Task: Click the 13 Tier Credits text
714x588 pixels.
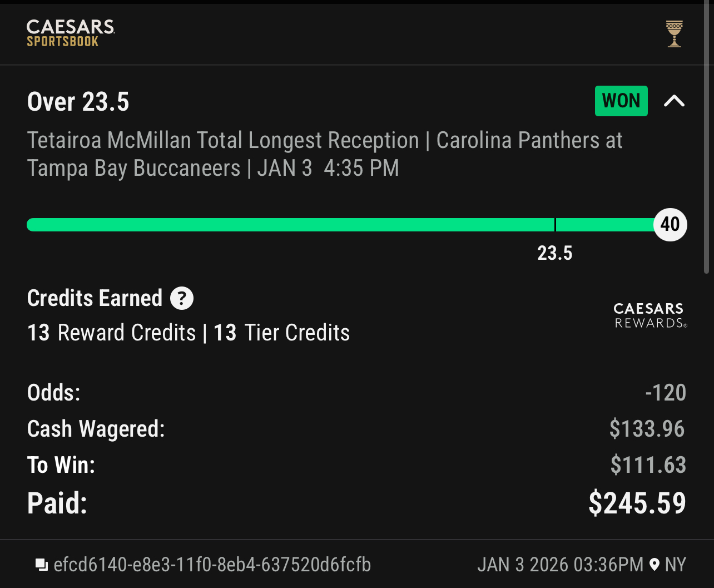Action: click(282, 333)
